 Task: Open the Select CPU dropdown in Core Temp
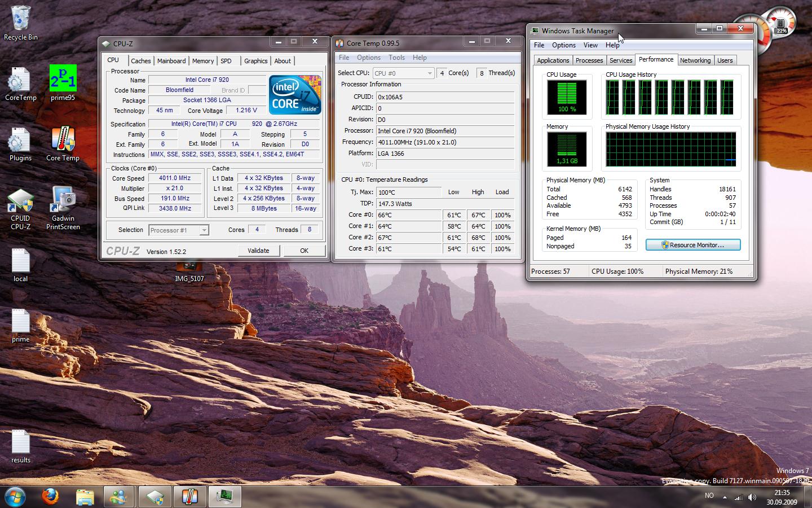tap(403, 73)
